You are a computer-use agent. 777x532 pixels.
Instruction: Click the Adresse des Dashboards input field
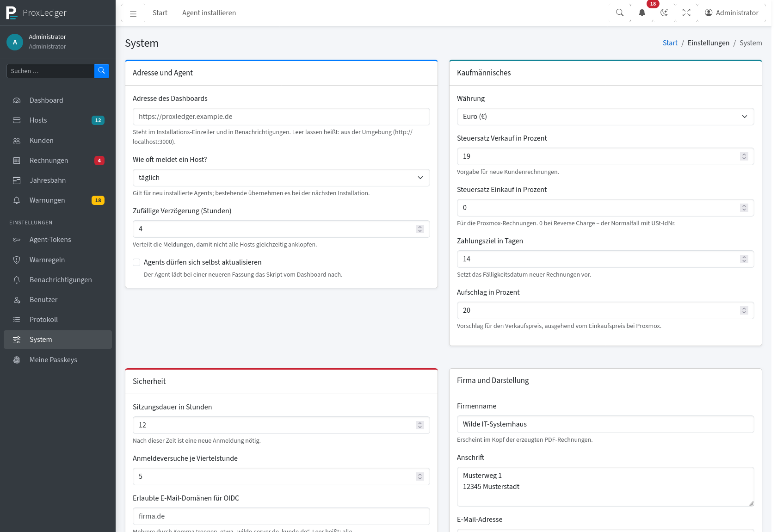click(281, 117)
